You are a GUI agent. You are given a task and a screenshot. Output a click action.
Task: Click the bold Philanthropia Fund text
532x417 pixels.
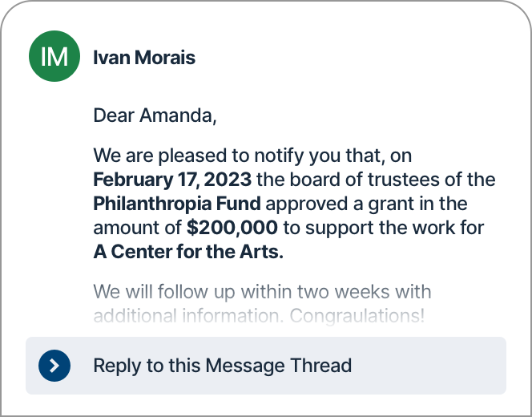177,204
